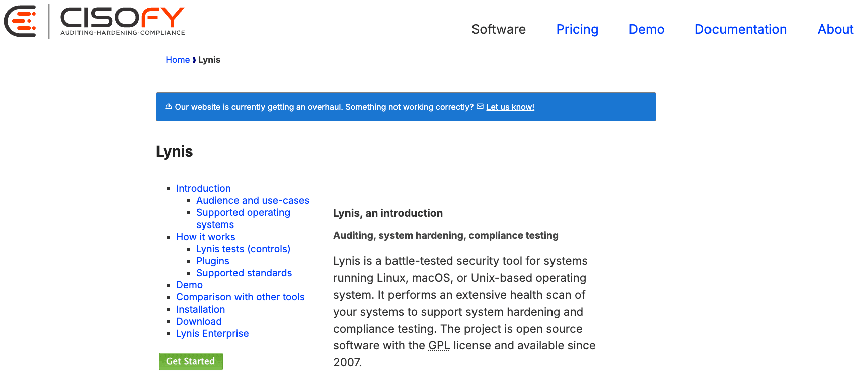Viewport: 868px width, 379px height.
Task: Open Comparison with other tools link
Action: point(241,297)
